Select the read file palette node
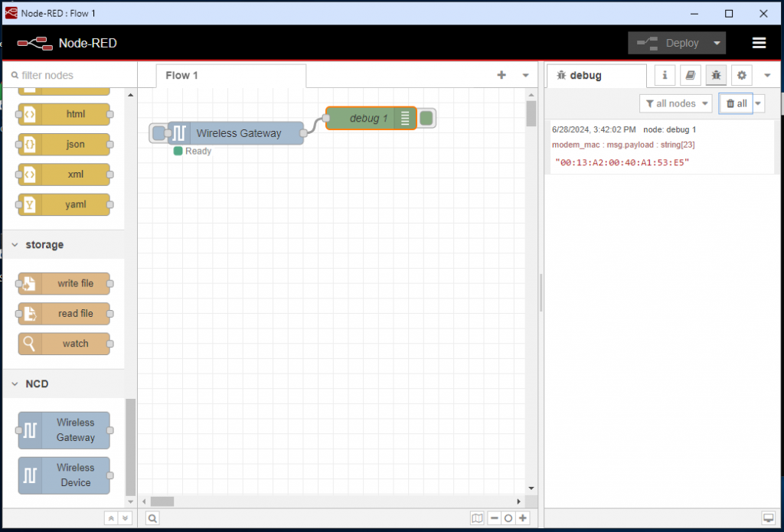 point(64,314)
